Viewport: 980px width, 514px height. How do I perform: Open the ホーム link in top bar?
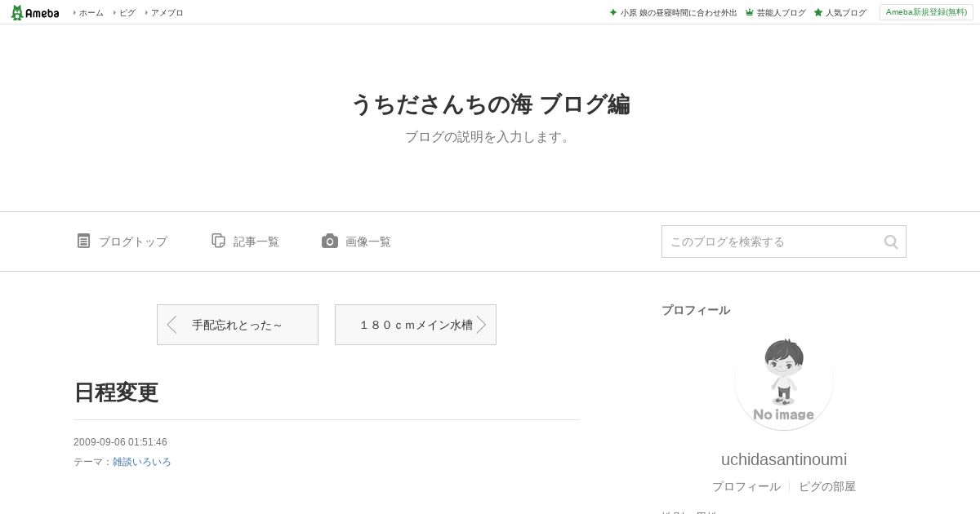91,12
